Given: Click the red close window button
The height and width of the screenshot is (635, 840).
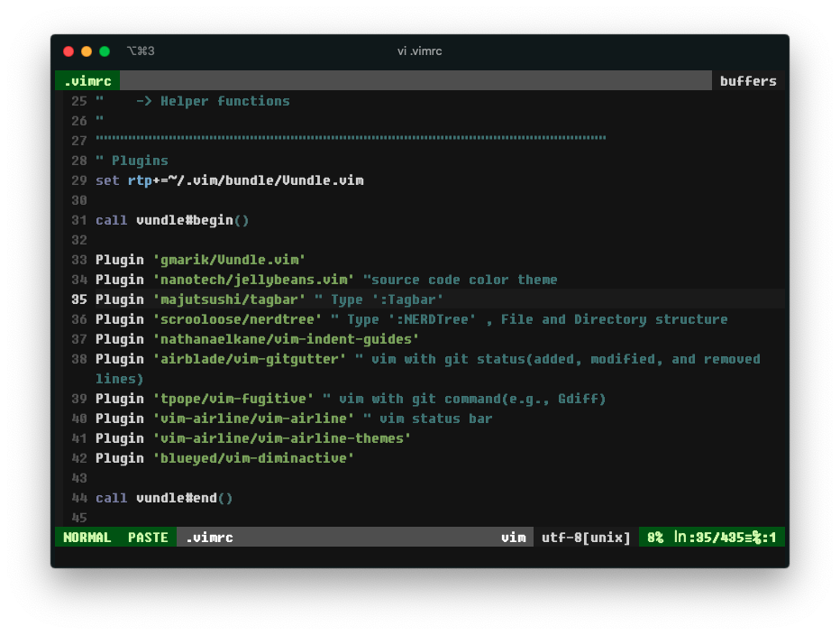Looking at the screenshot, I should click(x=68, y=51).
